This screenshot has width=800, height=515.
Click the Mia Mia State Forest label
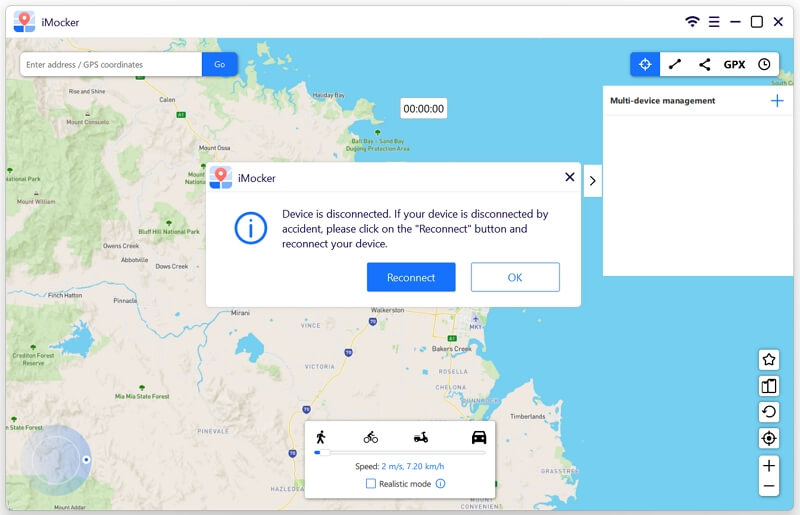click(x=142, y=396)
